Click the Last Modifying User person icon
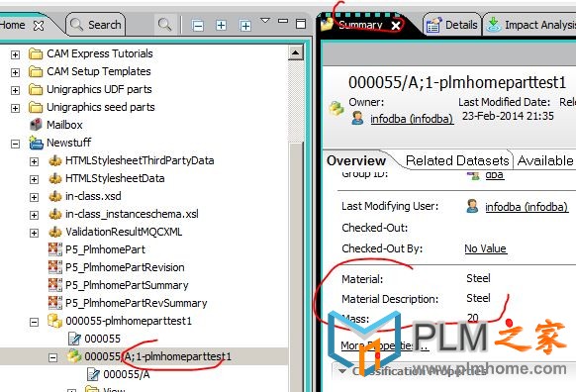Viewport: 576px width, 392px height. point(472,206)
